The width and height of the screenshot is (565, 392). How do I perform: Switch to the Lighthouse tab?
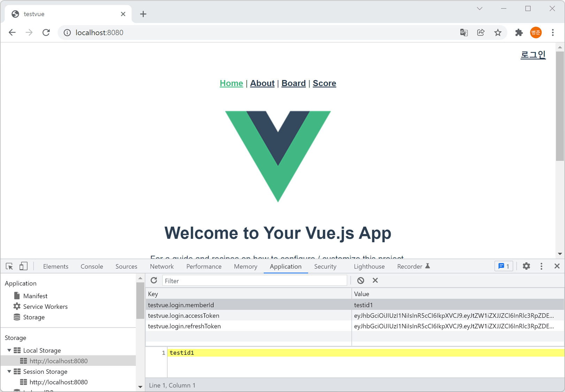click(369, 267)
